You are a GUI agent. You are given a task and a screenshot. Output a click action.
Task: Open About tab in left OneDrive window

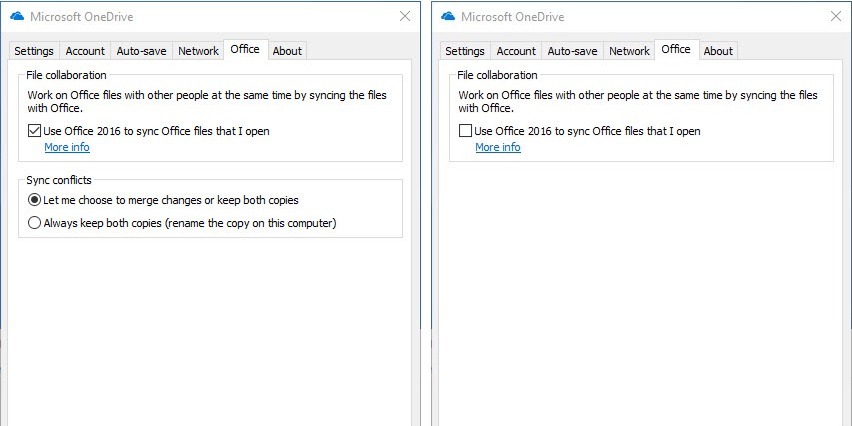pyautogui.click(x=287, y=51)
